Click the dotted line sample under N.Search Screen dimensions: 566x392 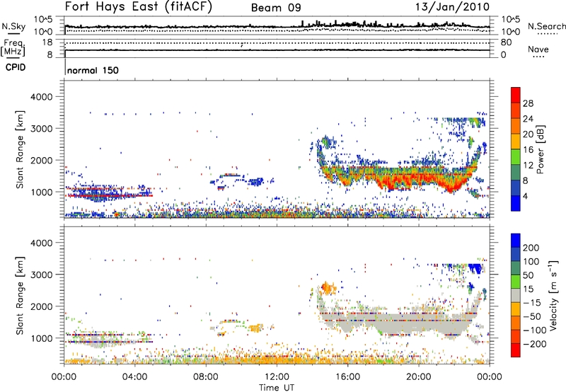click(548, 34)
